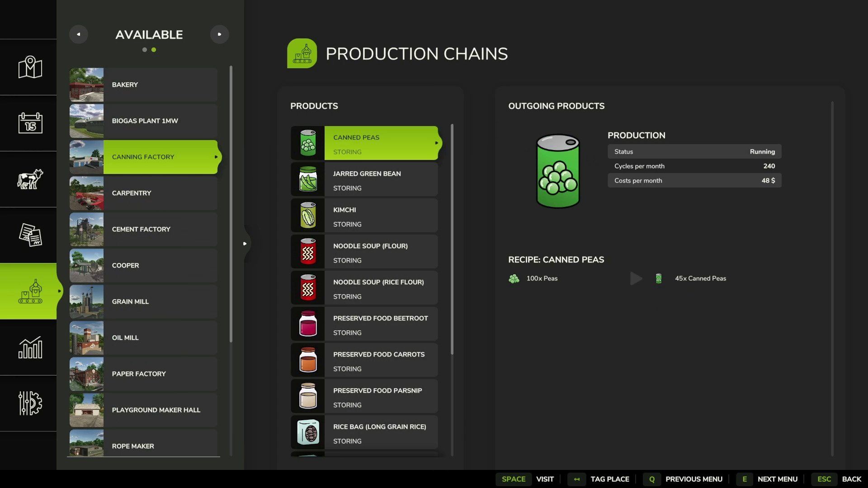
Task: Click the panel collapse arrow beside production list
Action: (x=245, y=244)
